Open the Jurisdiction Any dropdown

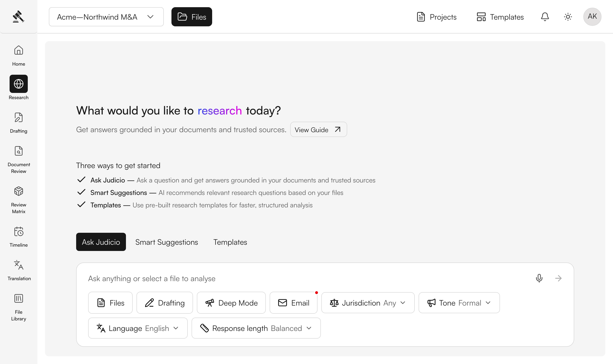click(368, 303)
